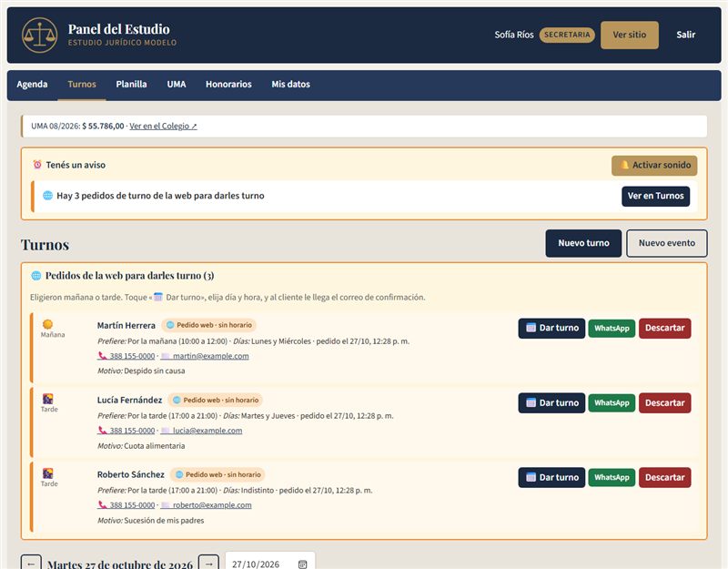Image resolution: width=728 pixels, height=569 pixels.
Task: Open the Mis datos tab
Action: (290, 85)
